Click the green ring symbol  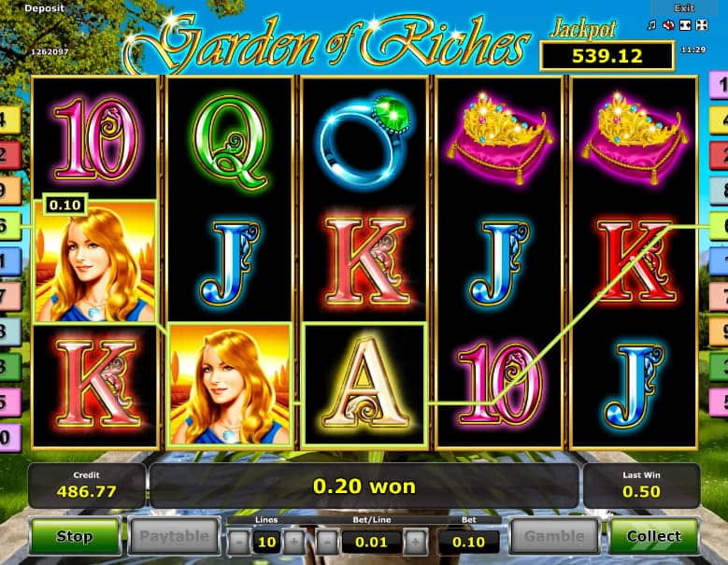click(364, 139)
